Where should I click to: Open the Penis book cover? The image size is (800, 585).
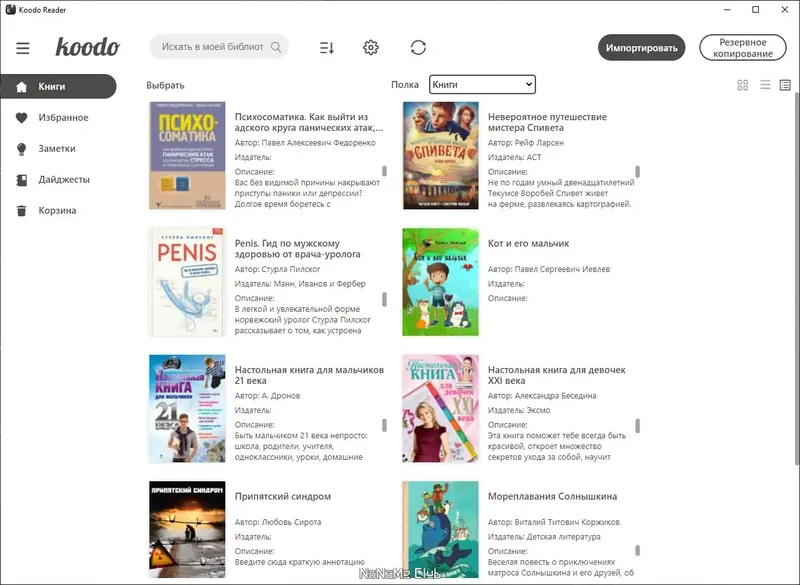pos(187,282)
